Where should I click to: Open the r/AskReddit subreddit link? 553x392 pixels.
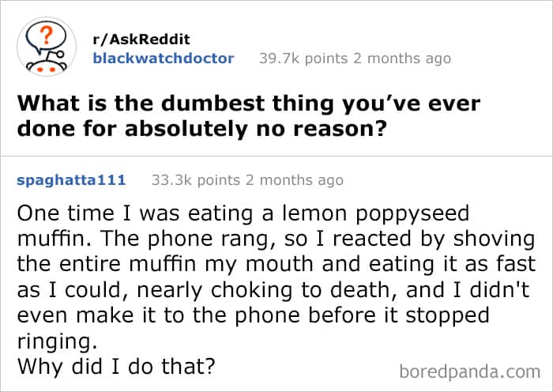(x=141, y=40)
